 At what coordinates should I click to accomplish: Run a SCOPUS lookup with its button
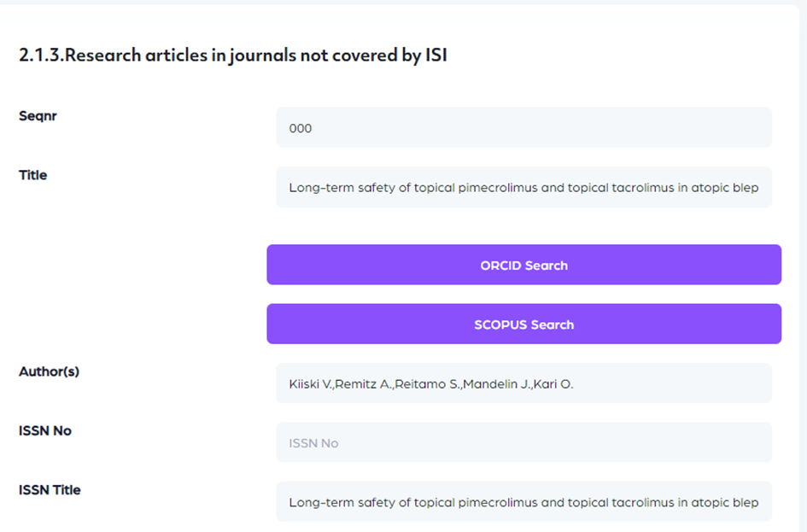(x=523, y=324)
